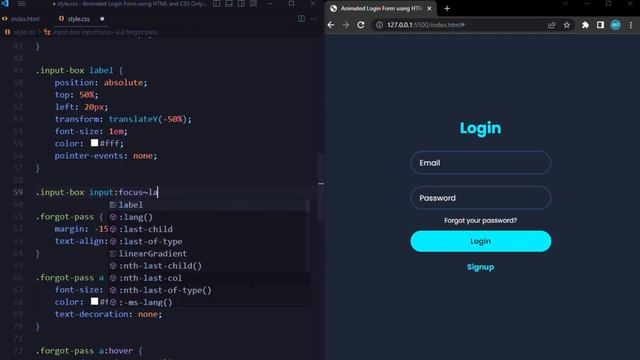Screen dimensions: 640x360
Task: Click the Password input field
Action: [x=480, y=198]
